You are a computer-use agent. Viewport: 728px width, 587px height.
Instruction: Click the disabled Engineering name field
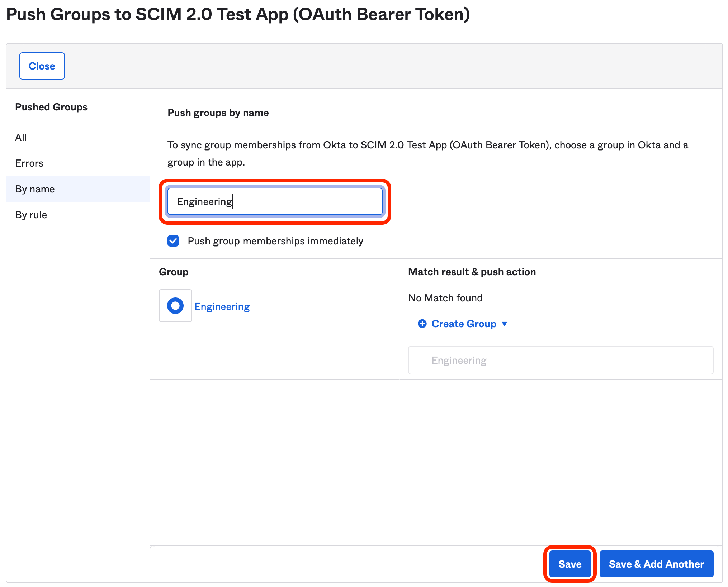tap(561, 360)
